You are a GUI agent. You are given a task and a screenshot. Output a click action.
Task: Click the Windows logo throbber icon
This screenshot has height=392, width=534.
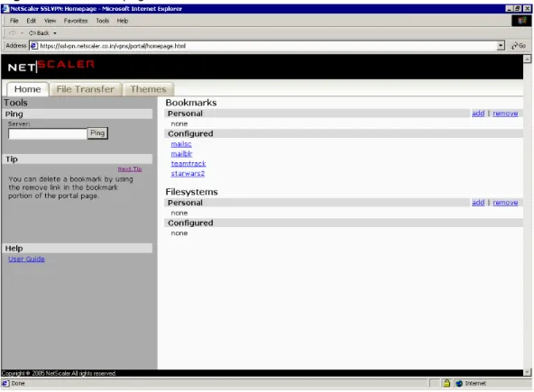(x=521, y=21)
